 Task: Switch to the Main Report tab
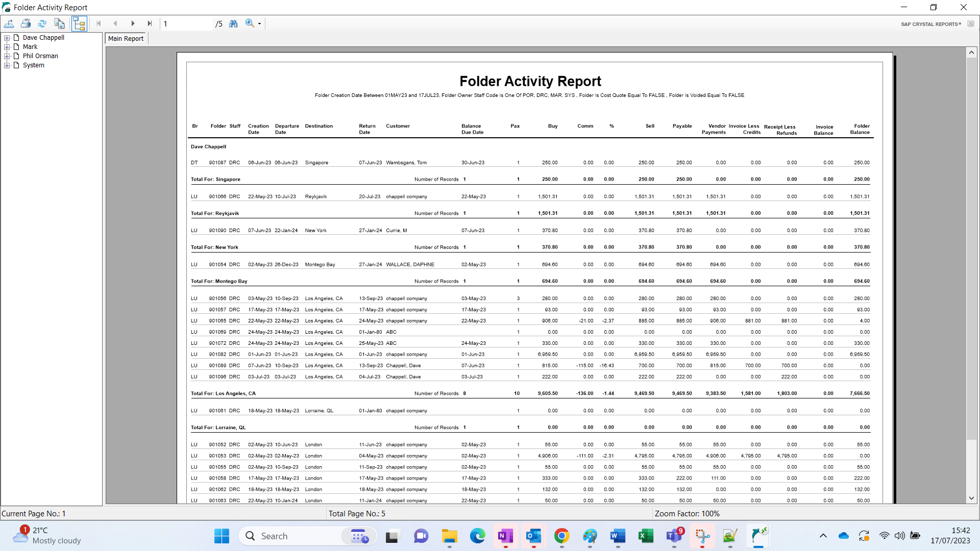click(126, 38)
